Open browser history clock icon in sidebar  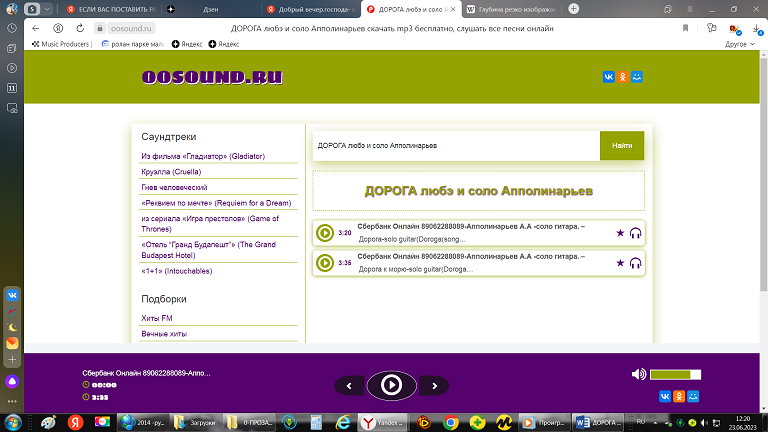click(x=12, y=28)
